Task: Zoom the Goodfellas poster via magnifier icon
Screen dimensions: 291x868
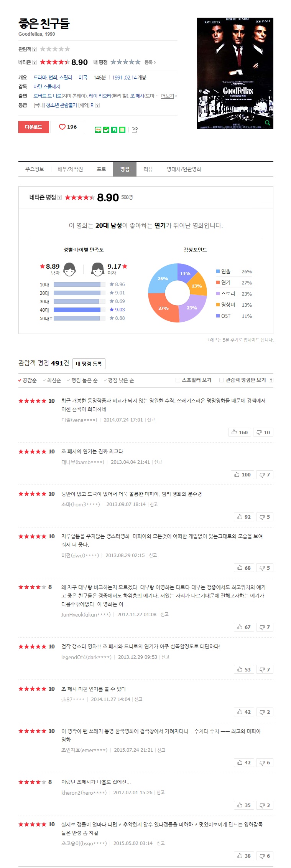Action: pos(268,123)
